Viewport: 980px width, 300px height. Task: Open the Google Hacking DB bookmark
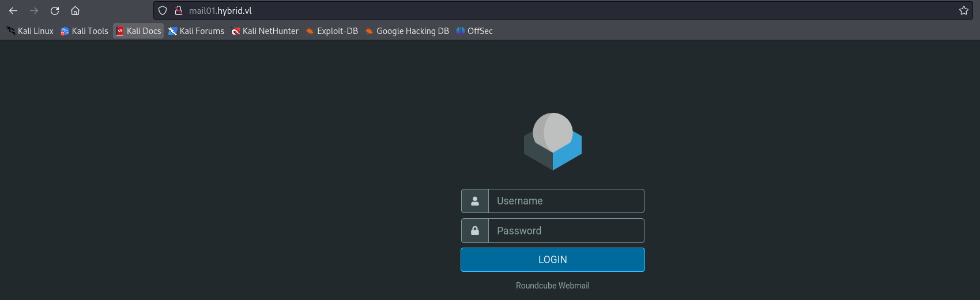tap(407, 31)
